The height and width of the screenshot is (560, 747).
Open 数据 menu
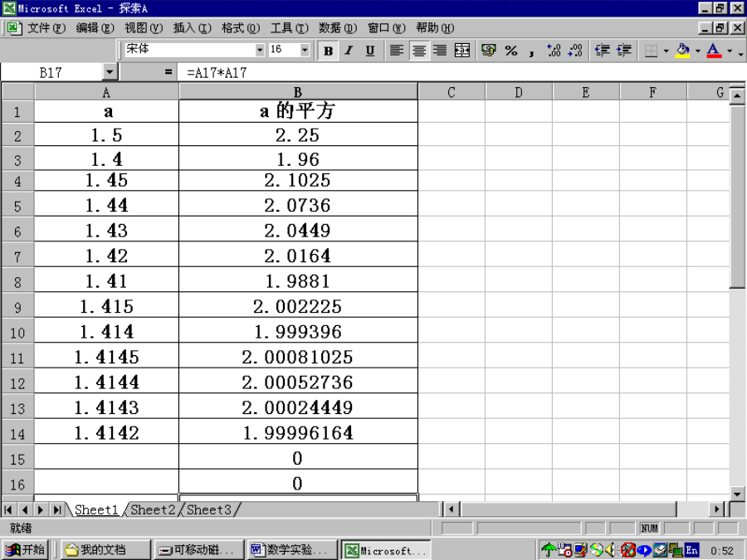(338, 28)
